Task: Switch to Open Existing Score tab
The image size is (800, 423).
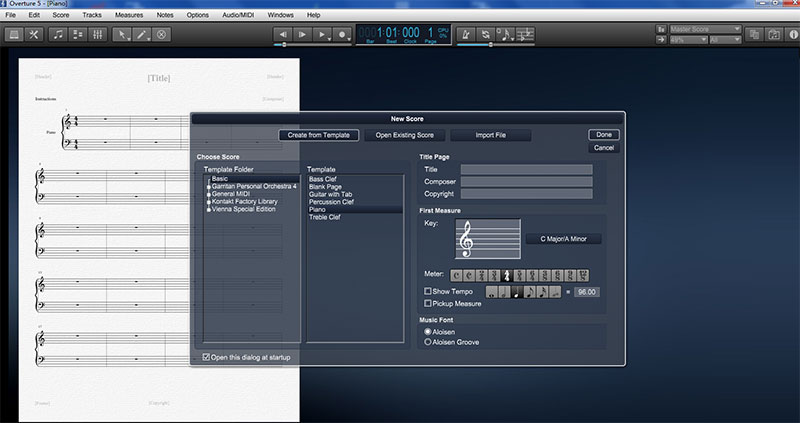Action: [x=405, y=134]
